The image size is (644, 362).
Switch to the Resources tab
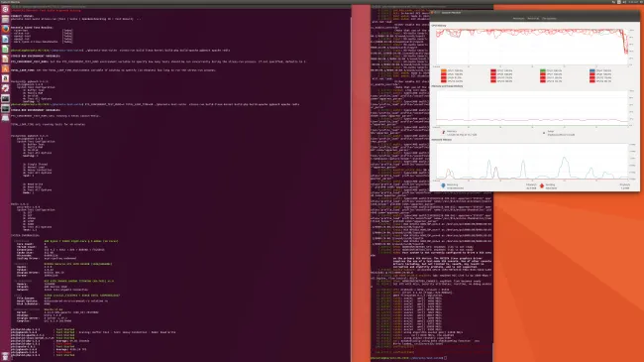click(x=533, y=19)
